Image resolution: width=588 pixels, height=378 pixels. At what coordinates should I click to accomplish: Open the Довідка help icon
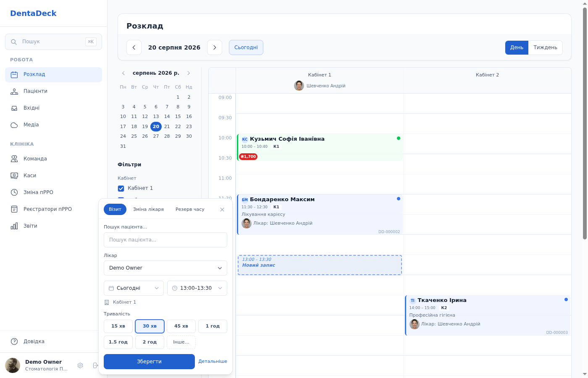pyautogui.click(x=14, y=341)
